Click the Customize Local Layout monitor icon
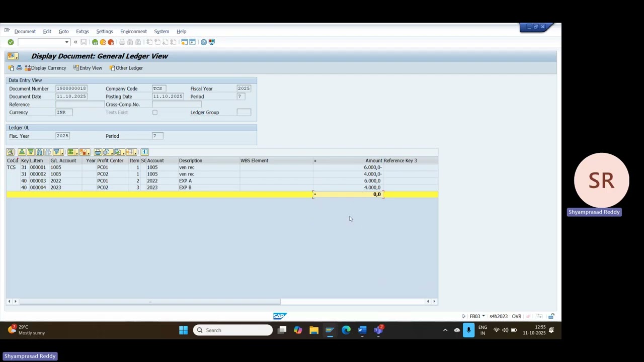Image resolution: width=644 pixels, height=362 pixels. click(211, 42)
